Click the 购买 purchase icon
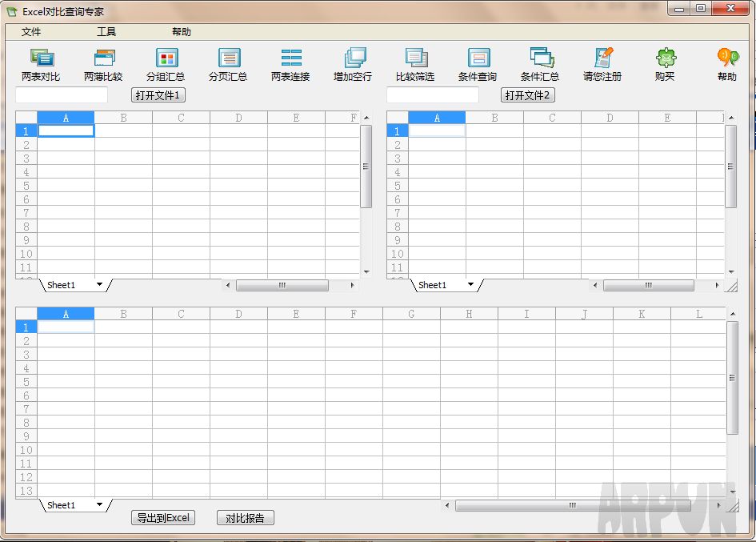This screenshot has width=756, height=542. (x=665, y=64)
